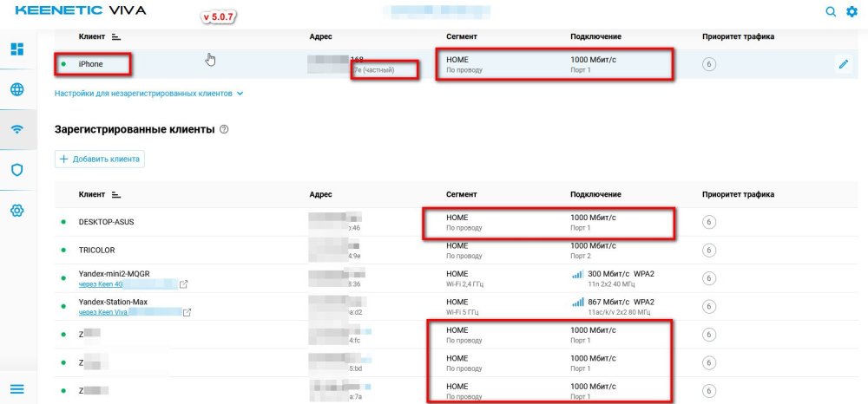The image size is (868, 404).
Task: Select the DESKTOP-ASUS client row
Action: point(106,222)
